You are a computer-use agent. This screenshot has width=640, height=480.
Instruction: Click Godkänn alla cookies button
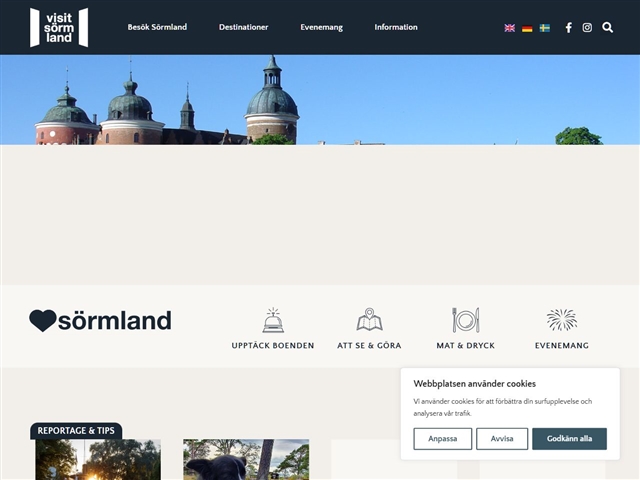(x=569, y=439)
